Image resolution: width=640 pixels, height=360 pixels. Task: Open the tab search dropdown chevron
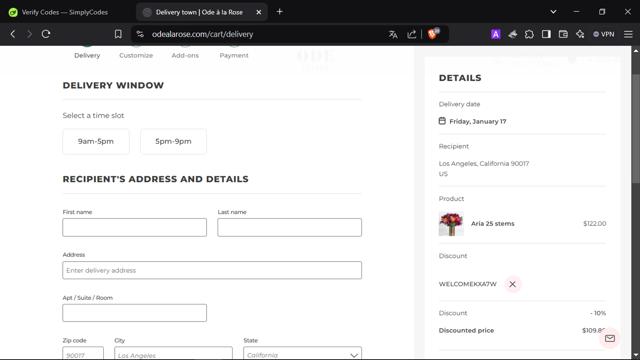(553, 12)
